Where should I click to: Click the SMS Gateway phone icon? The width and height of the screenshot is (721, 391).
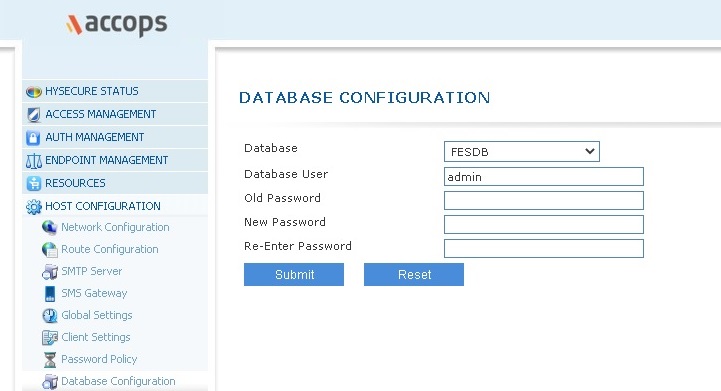[x=50, y=293]
